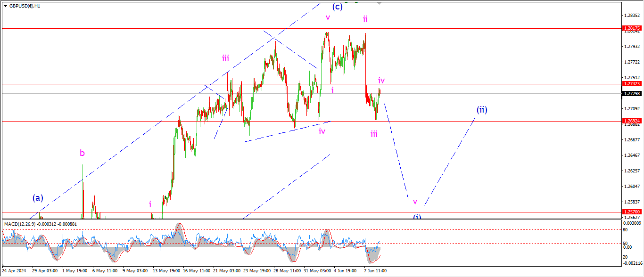Click the 1.28352 value on price axis
Viewport: 644px width, 277px height.
point(631,15)
